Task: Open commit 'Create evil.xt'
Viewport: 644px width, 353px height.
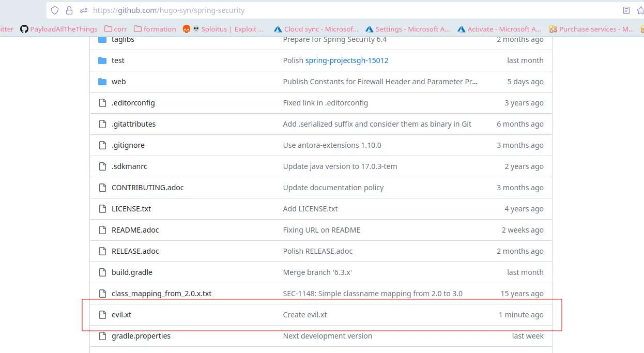Action: click(x=305, y=315)
